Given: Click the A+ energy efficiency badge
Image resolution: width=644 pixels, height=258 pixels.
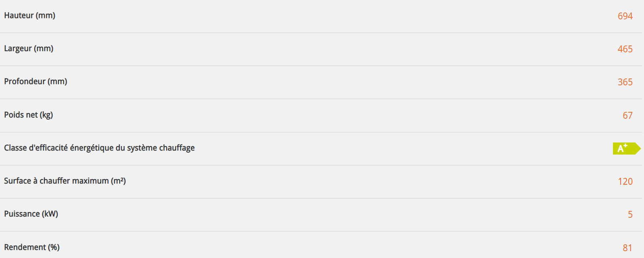Looking at the screenshot, I should [x=626, y=149].
